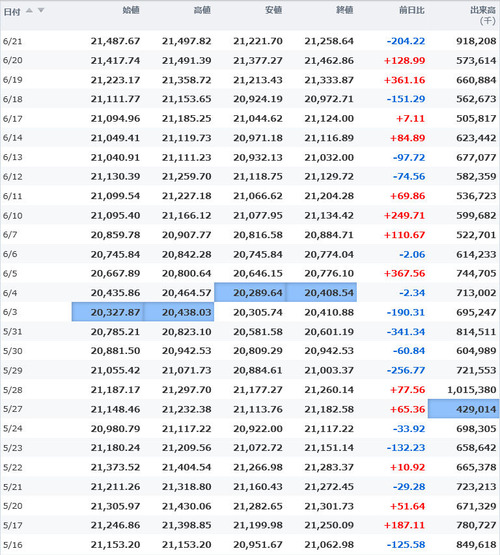Select change value -341.34

pos(406,332)
